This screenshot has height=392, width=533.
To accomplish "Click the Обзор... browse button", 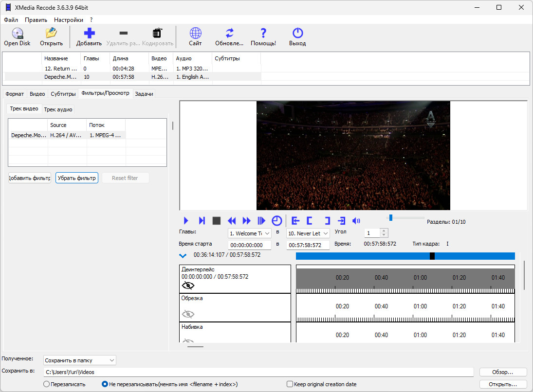I will 503,372.
